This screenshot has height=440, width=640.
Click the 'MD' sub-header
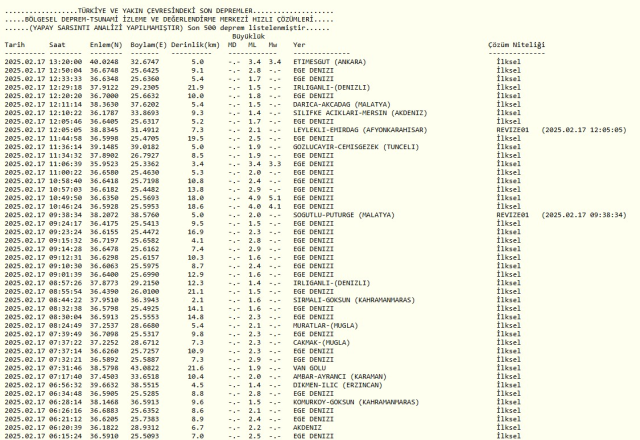pos(232,45)
